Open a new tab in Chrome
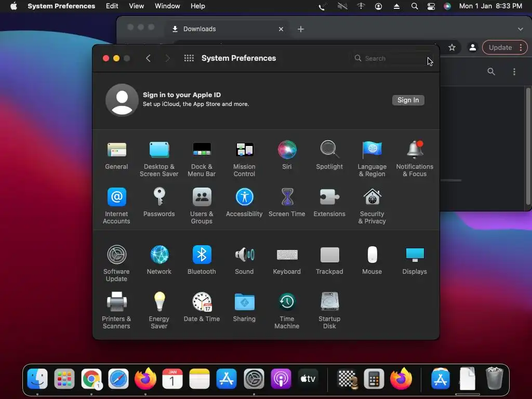The width and height of the screenshot is (532, 399). [x=301, y=29]
